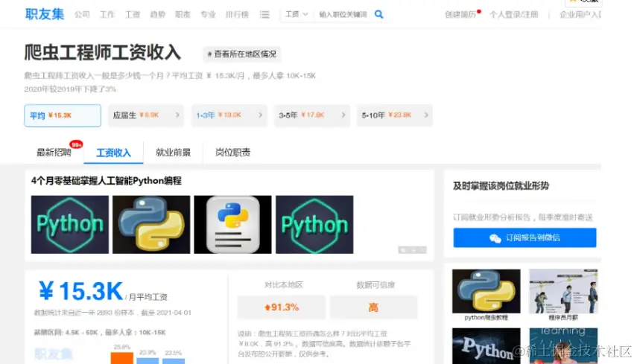Screen dimensions: 637x364
Task: Expand the 应届生 salary chevron
Action: [177, 115]
